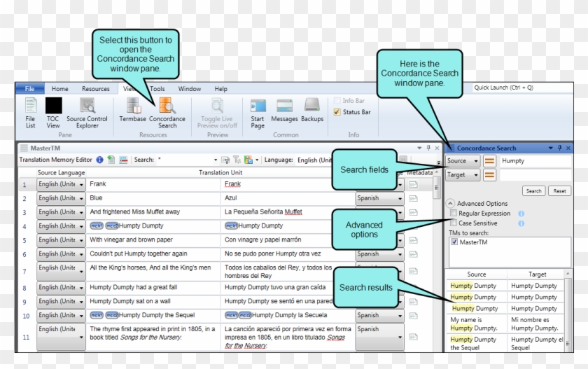
Task: Click the red delete-row icon in the TM editor toolbar
Action: pyautogui.click(x=123, y=160)
